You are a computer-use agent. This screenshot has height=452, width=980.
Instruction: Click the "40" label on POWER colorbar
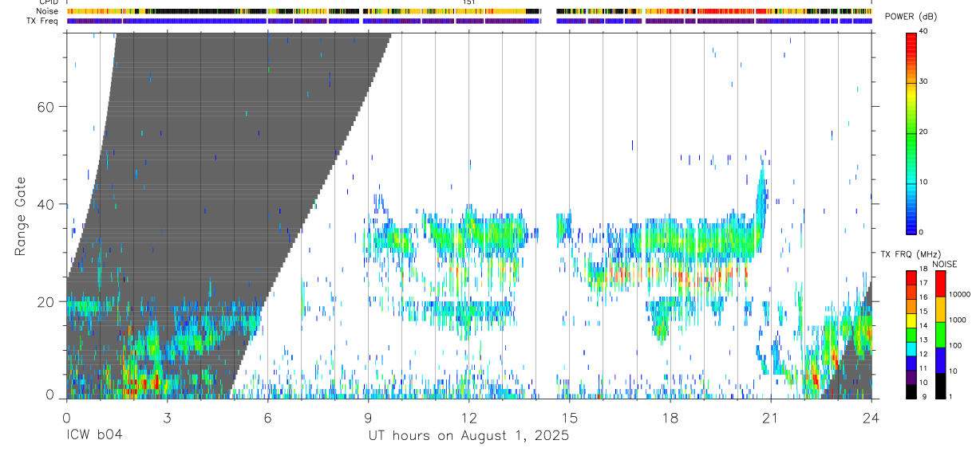coord(925,32)
